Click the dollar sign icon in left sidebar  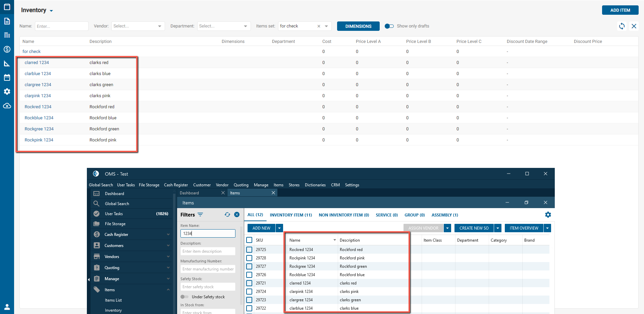[7, 49]
